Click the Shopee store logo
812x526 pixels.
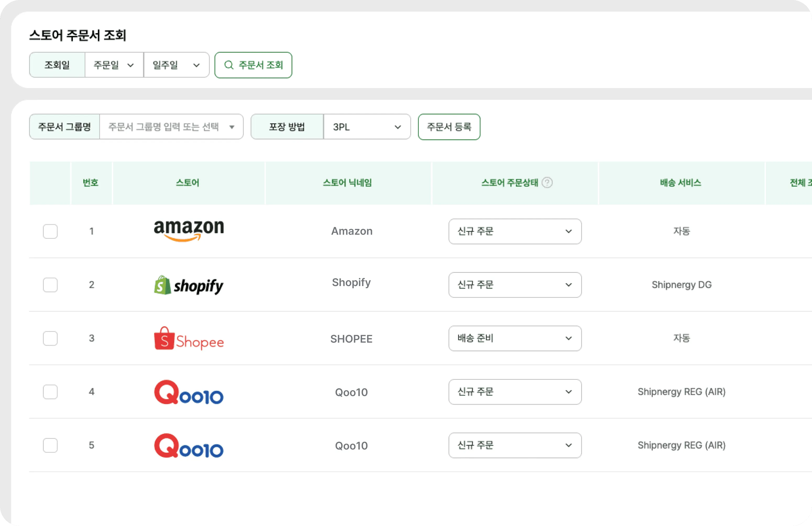click(x=189, y=338)
